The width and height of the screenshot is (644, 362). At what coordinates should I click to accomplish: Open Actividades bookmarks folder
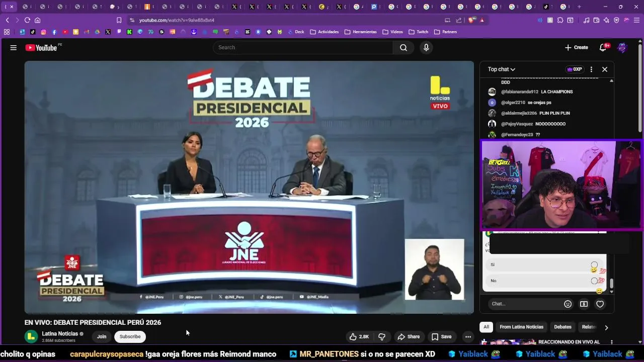(x=325, y=32)
